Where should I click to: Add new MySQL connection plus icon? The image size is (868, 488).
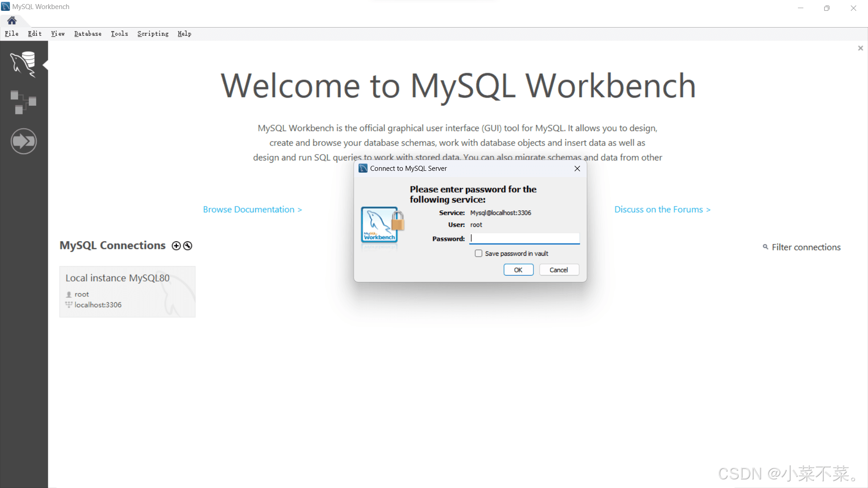click(x=176, y=246)
